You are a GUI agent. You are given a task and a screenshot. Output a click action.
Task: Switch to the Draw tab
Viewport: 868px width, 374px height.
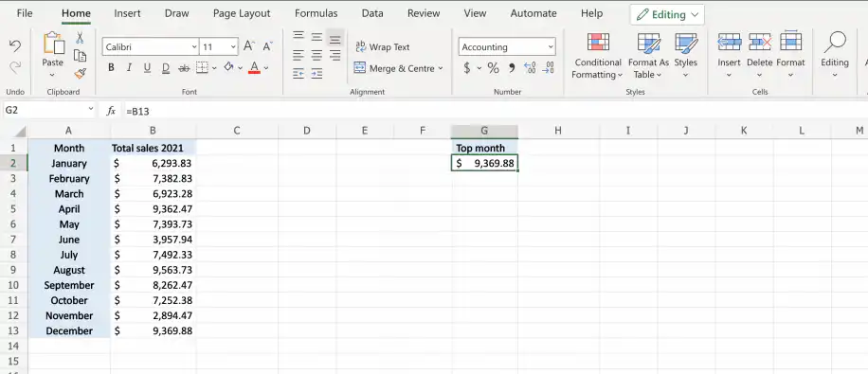176,13
